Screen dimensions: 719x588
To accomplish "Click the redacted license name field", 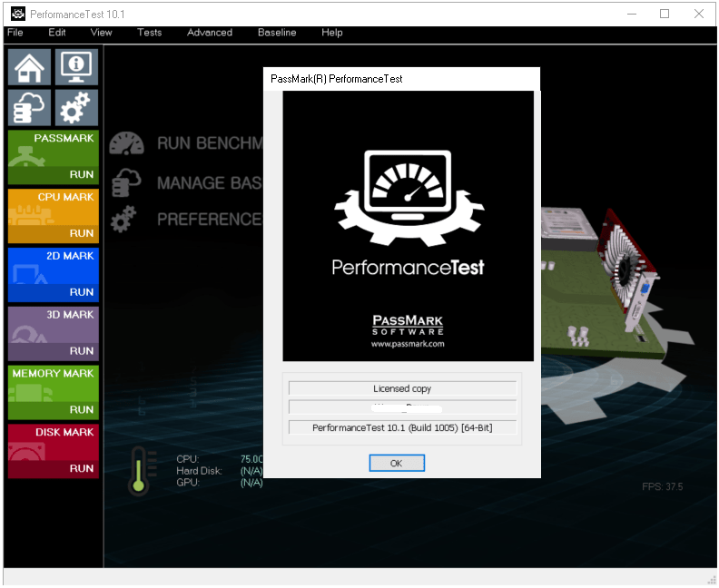I will pyautogui.click(x=402, y=407).
